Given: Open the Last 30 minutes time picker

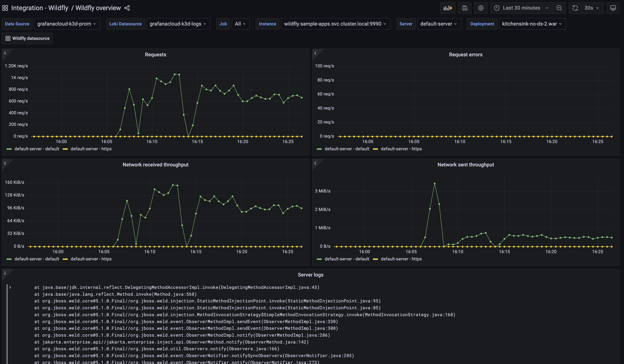Looking at the screenshot, I should pos(522,8).
